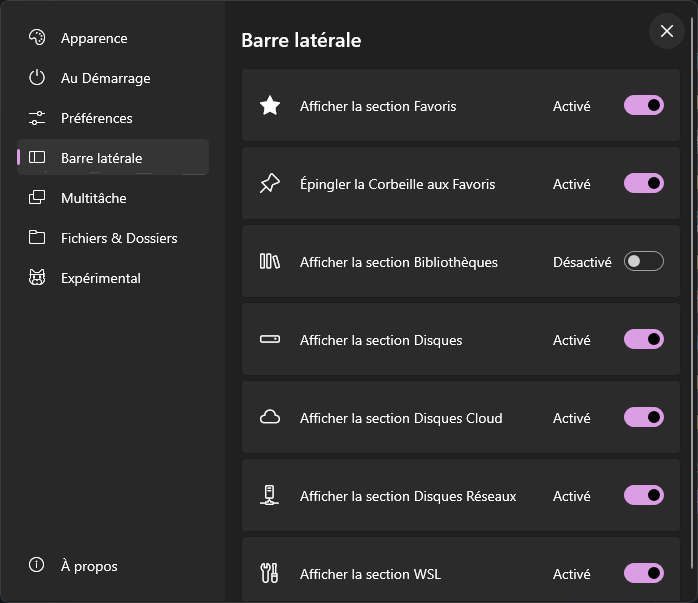Click the Fichiers & Dossiers folder icon
This screenshot has width=698, height=603.
click(37, 237)
